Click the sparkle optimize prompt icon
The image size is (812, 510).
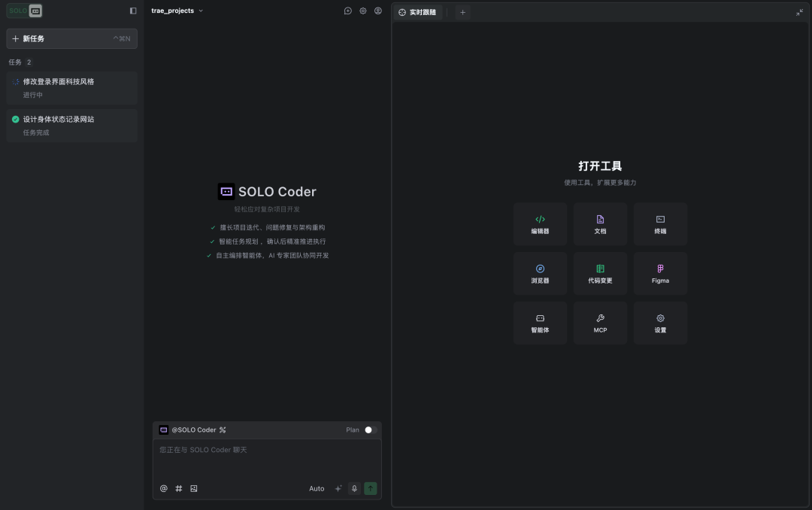point(338,488)
